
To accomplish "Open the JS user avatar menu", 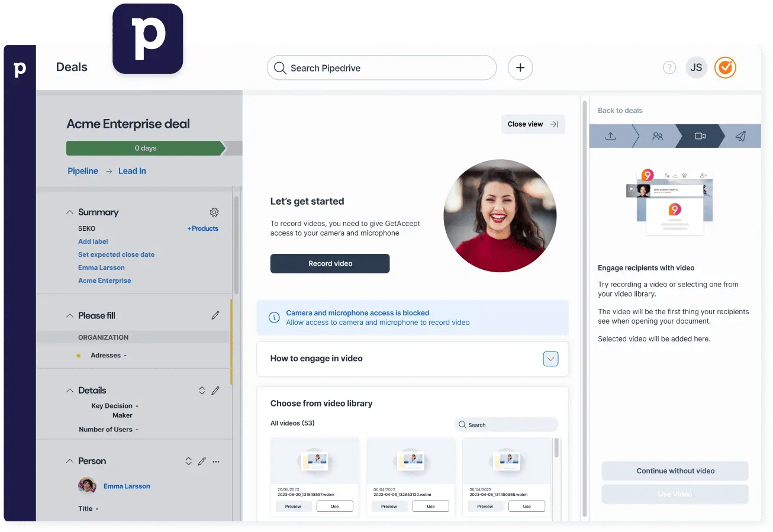I will tap(697, 68).
